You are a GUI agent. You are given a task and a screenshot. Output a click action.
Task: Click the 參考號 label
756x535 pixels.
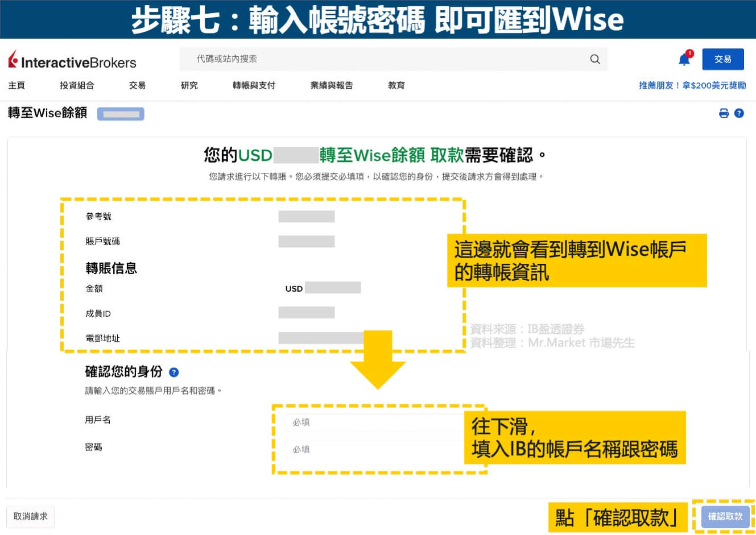point(98,217)
